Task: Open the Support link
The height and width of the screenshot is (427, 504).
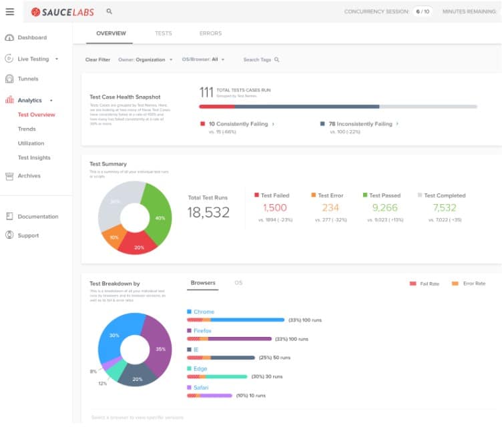Action: 28,236
